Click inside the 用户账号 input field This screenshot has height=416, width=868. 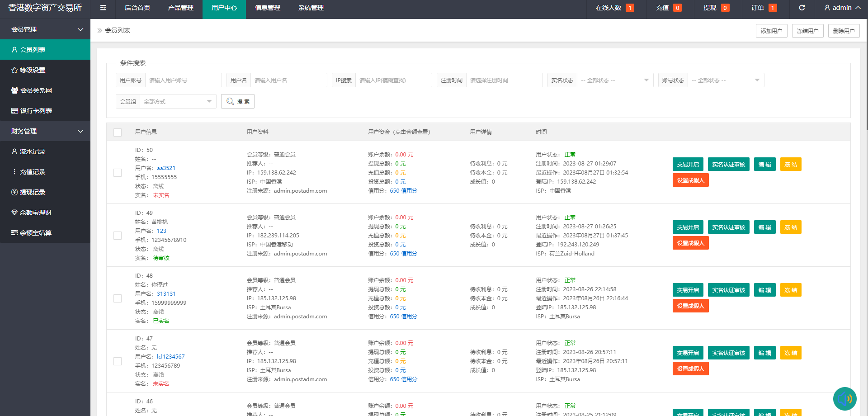(x=183, y=80)
